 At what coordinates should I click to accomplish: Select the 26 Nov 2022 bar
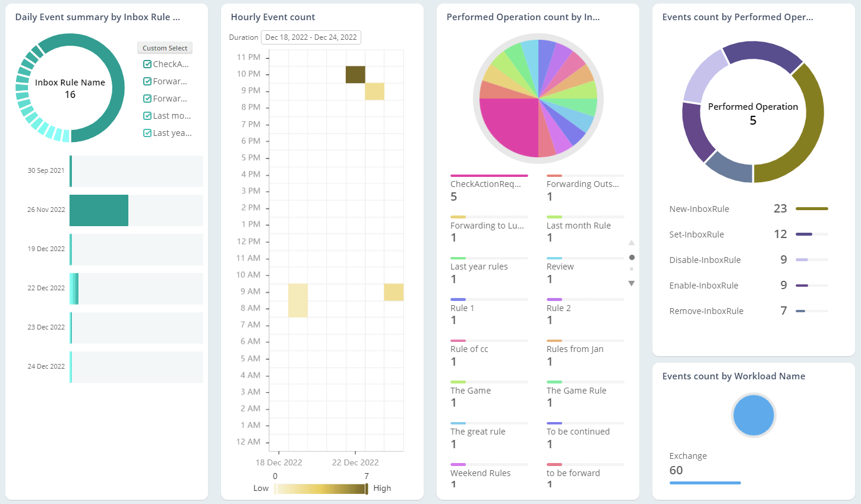coord(98,210)
